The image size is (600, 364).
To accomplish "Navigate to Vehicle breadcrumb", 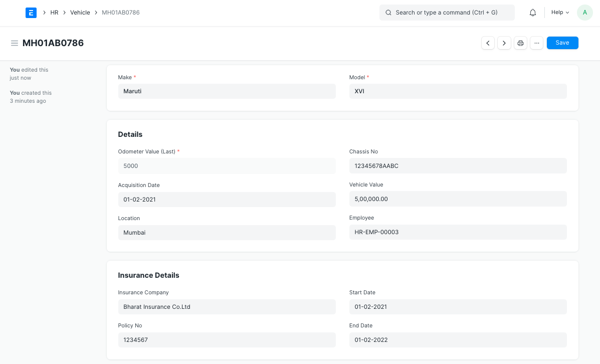I will (x=80, y=13).
